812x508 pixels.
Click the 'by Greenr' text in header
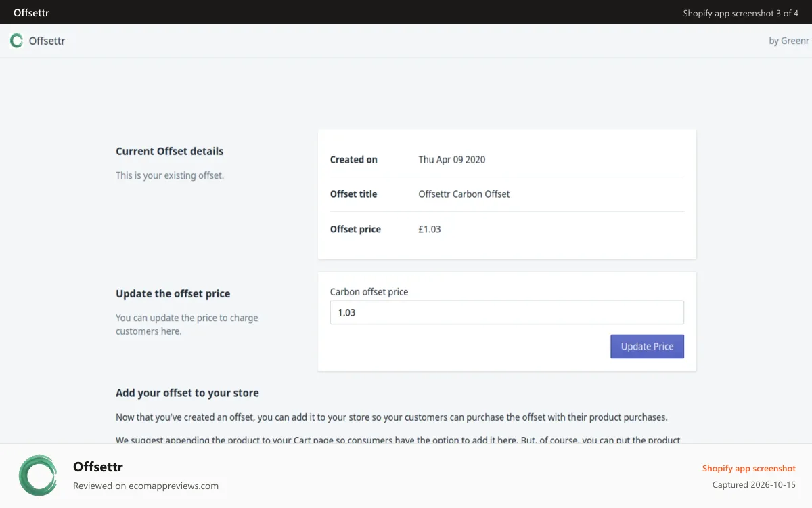click(x=789, y=41)
